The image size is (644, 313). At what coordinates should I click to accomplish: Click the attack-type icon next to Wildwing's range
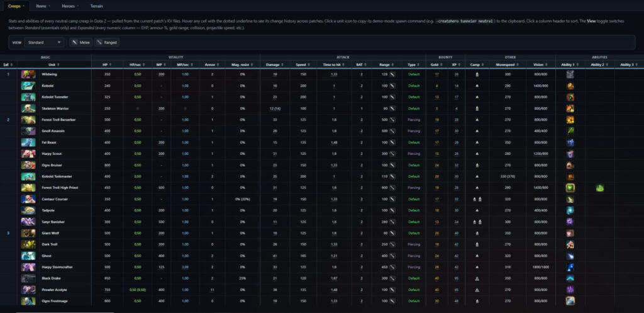(392, 74)
